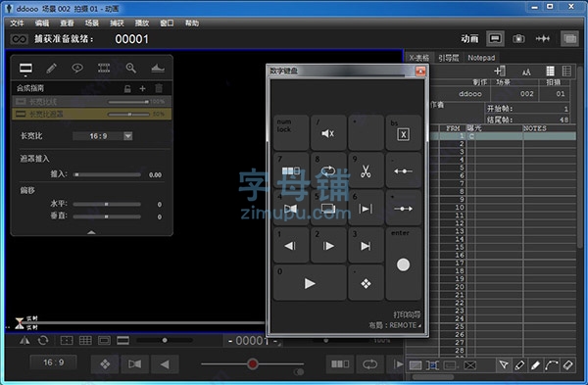The image size is (588, 385).
Task: Select the solid grid view icon in X-sheet
Action: coord(550,71)
